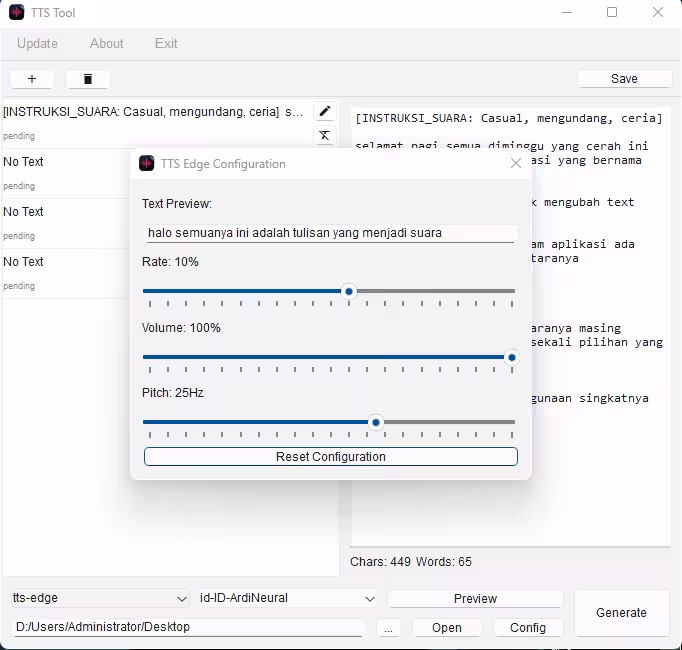Open the tts-edge engine dropdown
Image resolution: width=682 pixels, height=650 pixels.
tap(98, 598)
